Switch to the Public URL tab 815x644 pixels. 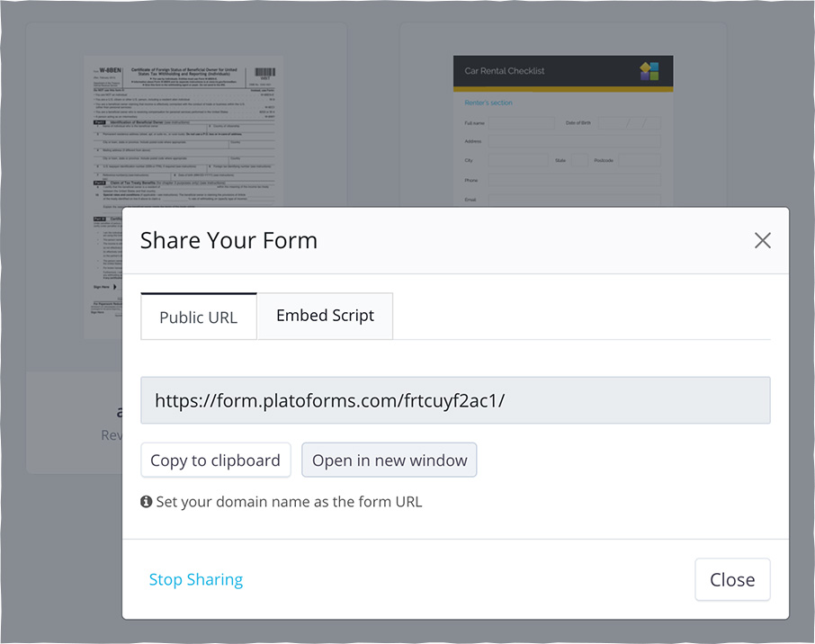[199, 317]
